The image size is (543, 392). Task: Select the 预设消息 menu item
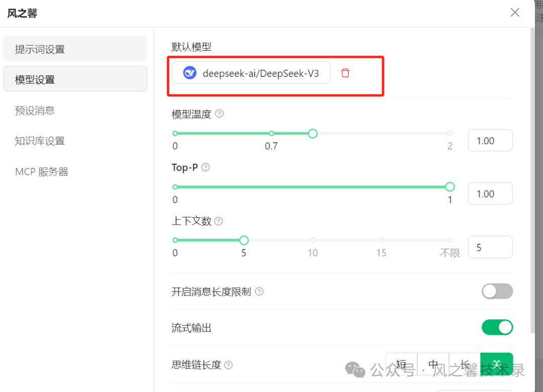(x=75, y=111)
